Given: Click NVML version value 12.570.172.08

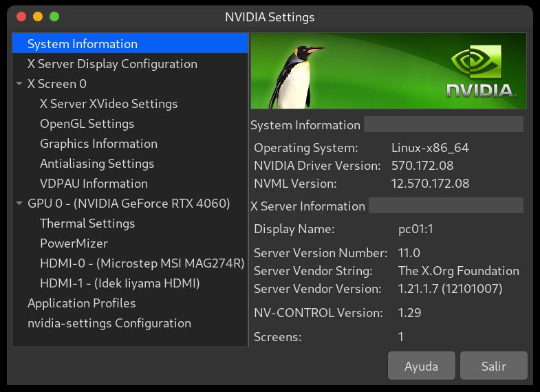Looking at the screenshot, I should pos(430,184).
